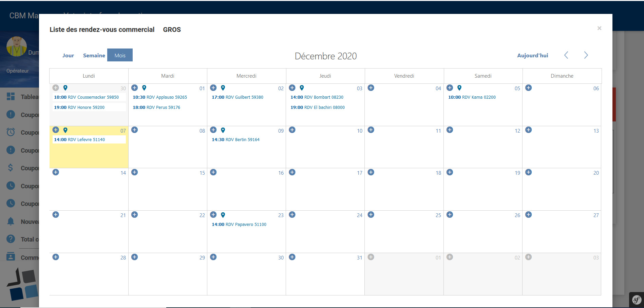644x308 pixels.
Task: Click the location pin on December 09
Action: (223, 130)
